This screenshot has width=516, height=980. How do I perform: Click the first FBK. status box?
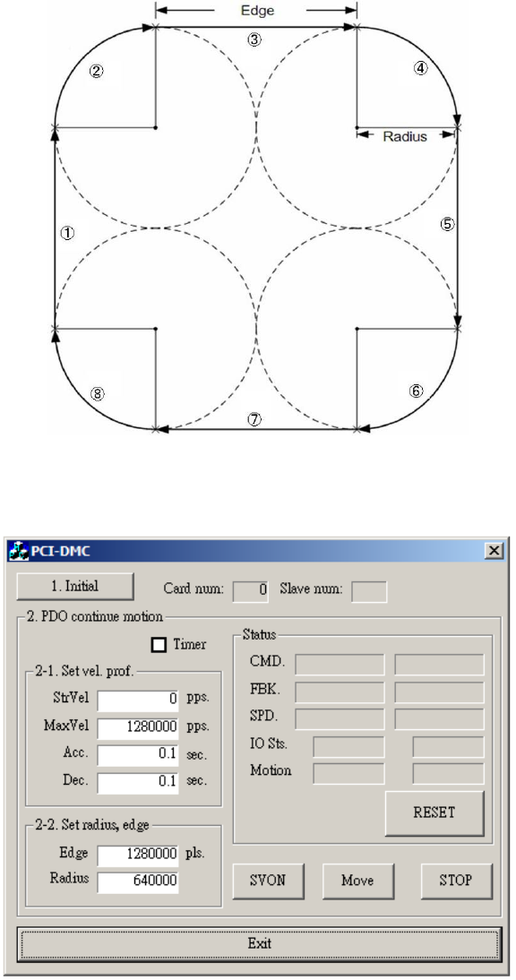tap(340, 692)
